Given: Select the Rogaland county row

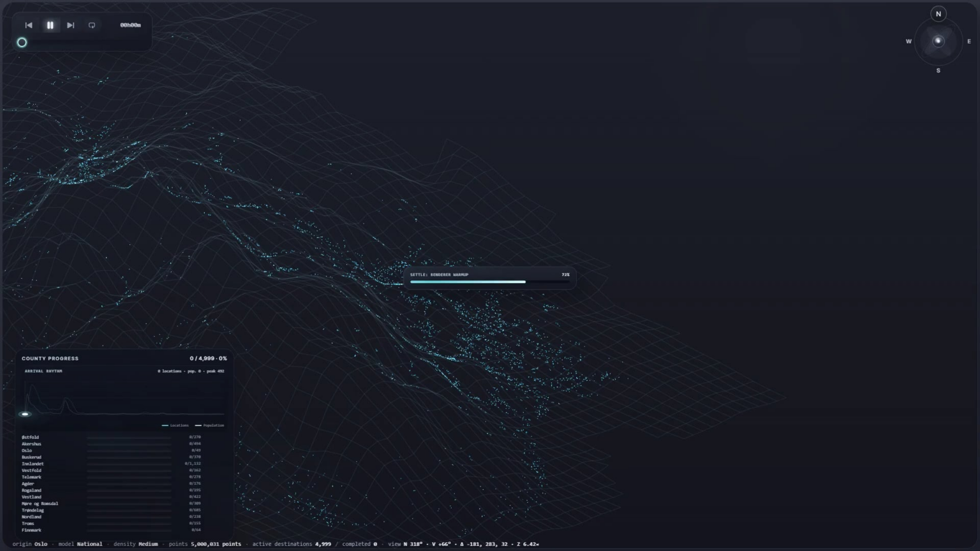Looking at the screenshot, I should [111, 490].
